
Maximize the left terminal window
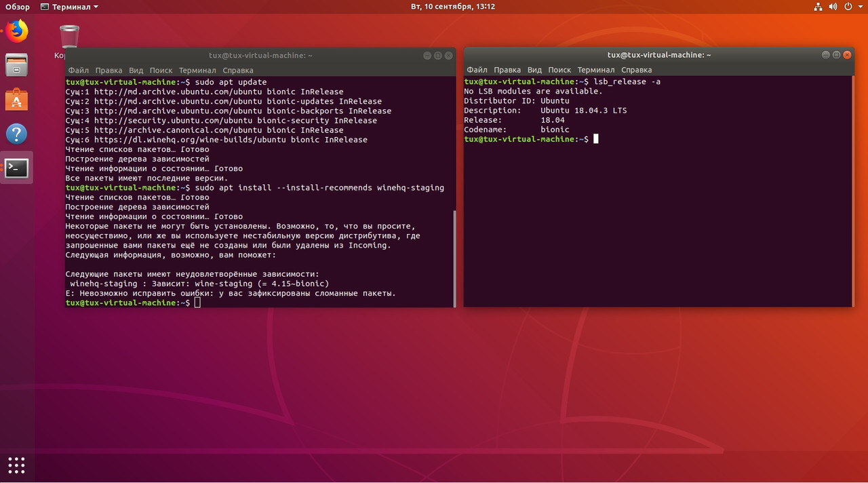click(x=437, y=56)
